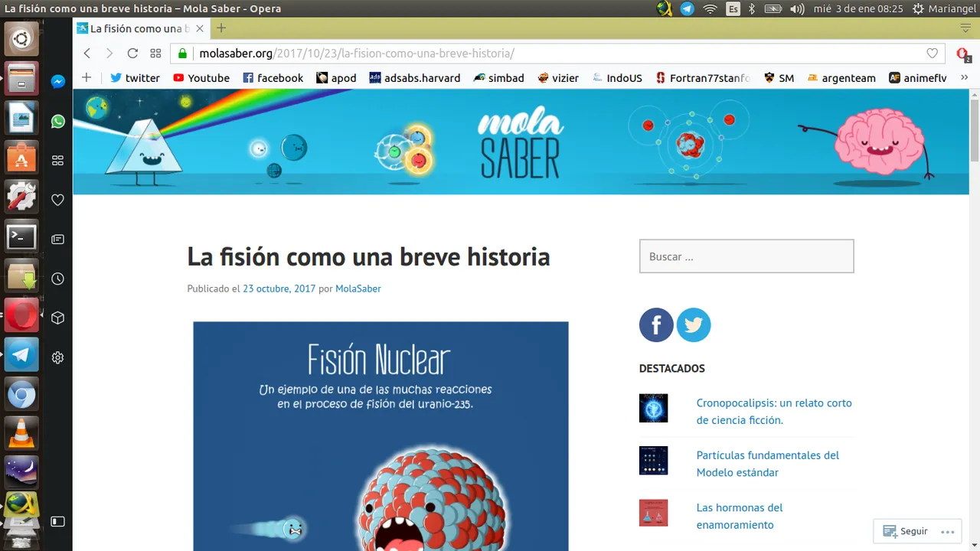The width and height of the screenshot is (980, 551).
Task: Open a new tab with plus button
Action: tap(221, 28)
